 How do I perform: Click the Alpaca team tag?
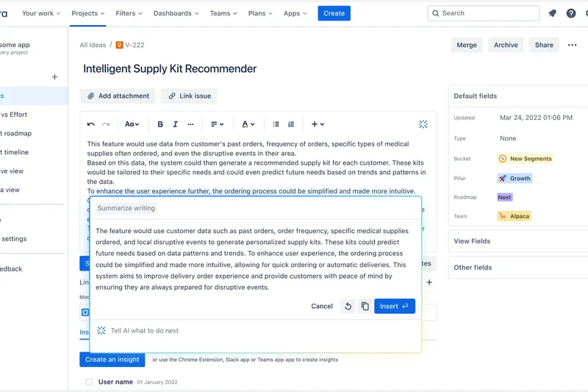(514, 216)
